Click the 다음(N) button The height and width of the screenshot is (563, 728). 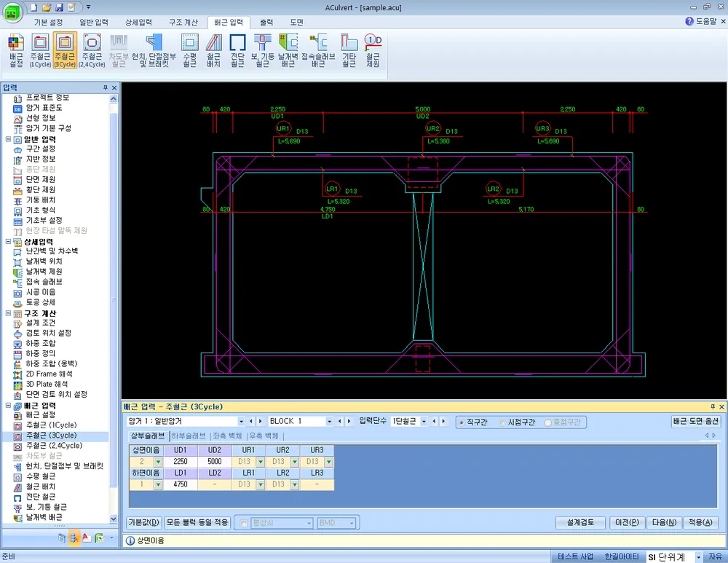665,523
